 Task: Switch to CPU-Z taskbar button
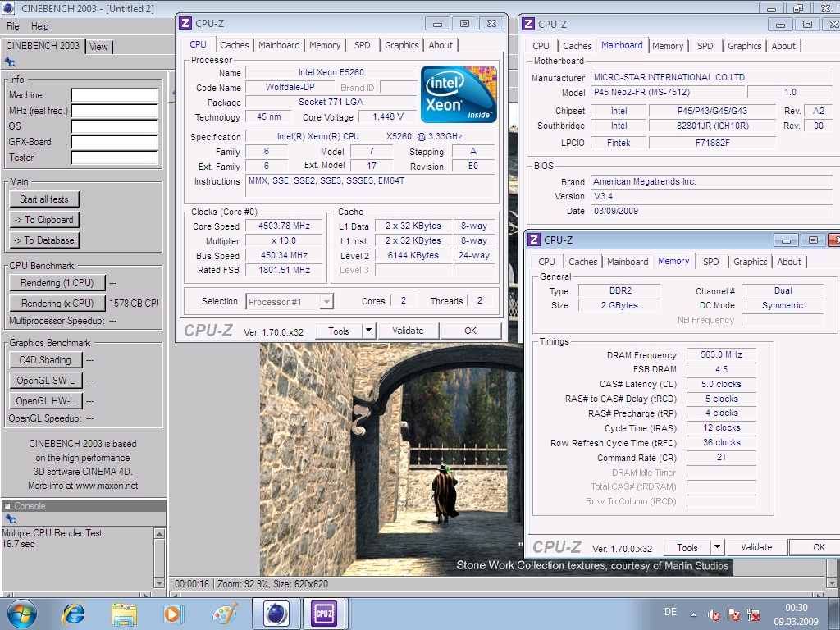pos(324,614)
